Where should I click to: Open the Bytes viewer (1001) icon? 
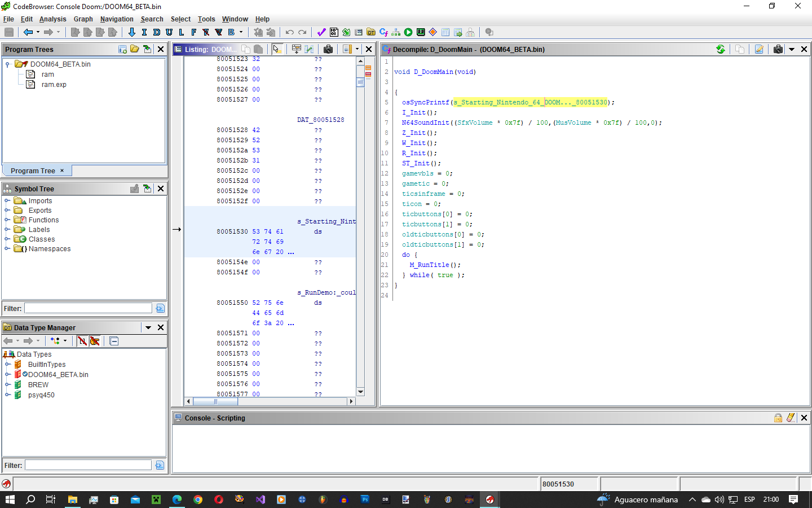334,32
